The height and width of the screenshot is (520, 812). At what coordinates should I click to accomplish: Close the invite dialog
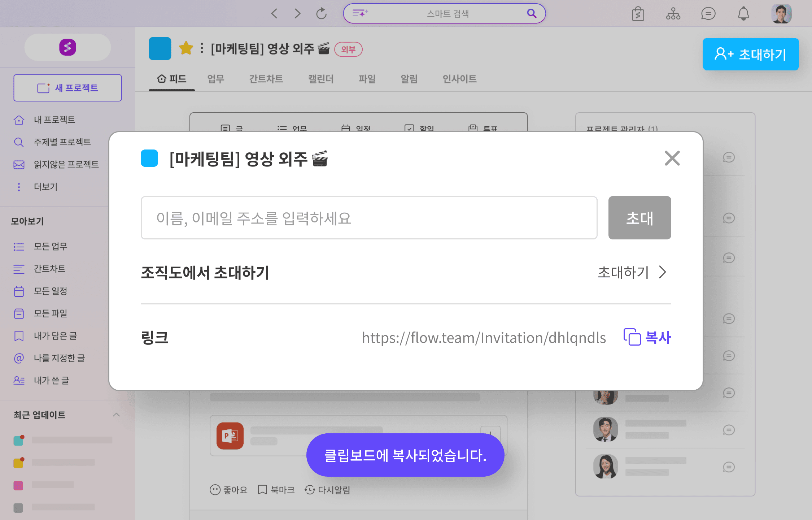672,158
